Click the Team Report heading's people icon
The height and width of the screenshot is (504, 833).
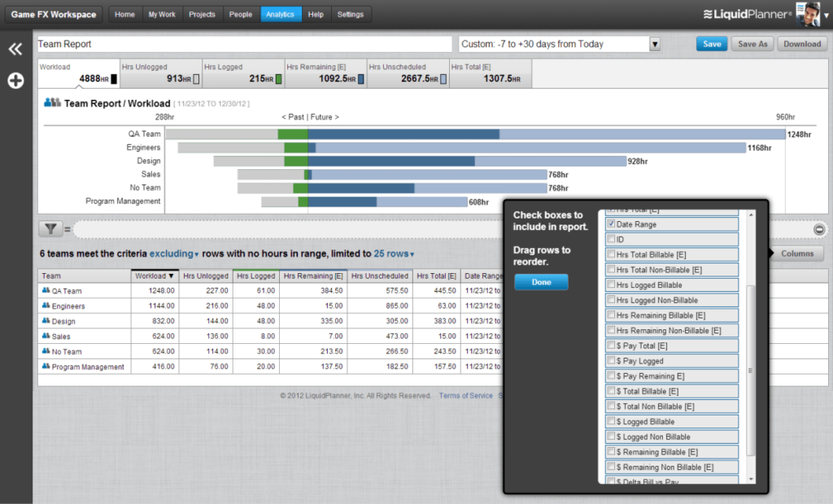(x=52, y=102)
